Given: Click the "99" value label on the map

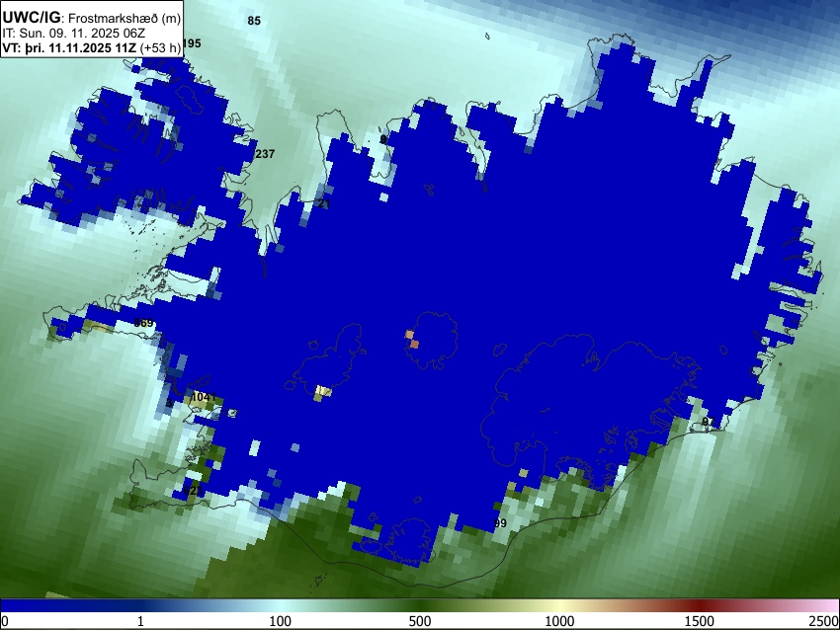Looking at the screenshot, I should click(x=500, y=523).
